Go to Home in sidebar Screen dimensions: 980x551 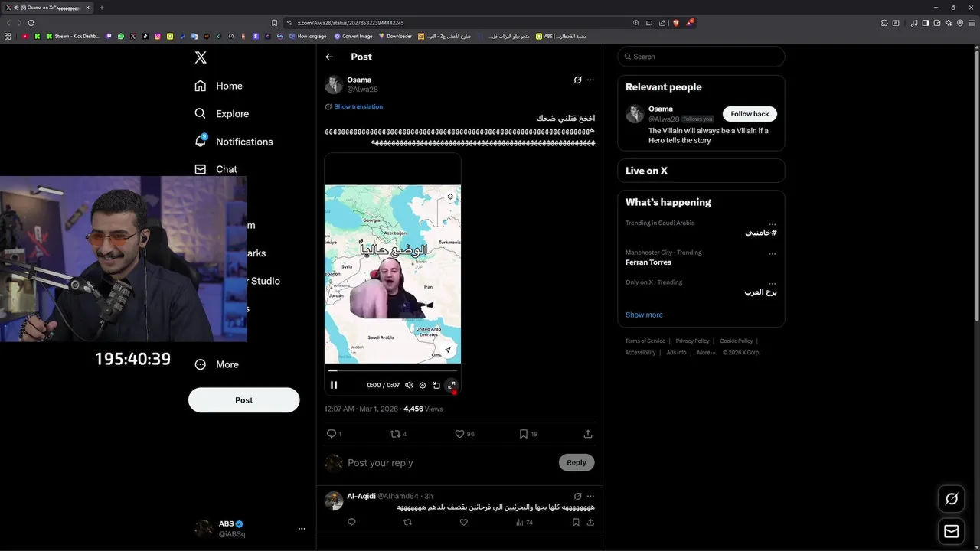218,86
